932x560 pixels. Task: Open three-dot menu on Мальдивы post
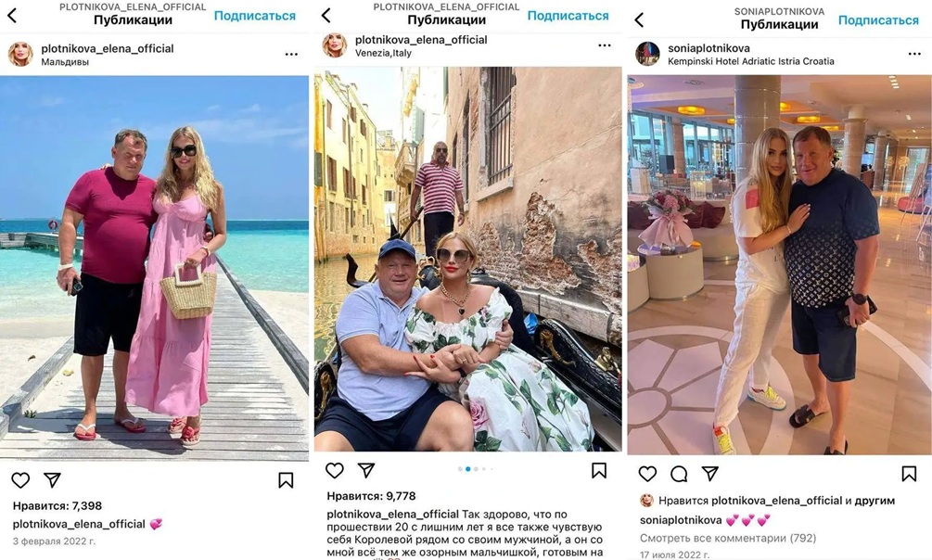click(291, 54)
